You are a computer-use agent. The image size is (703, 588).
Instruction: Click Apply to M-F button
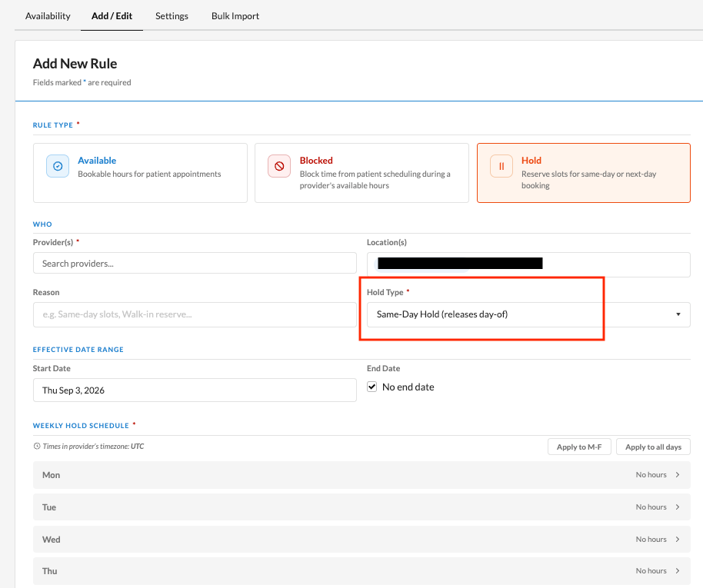pos(579,447)
